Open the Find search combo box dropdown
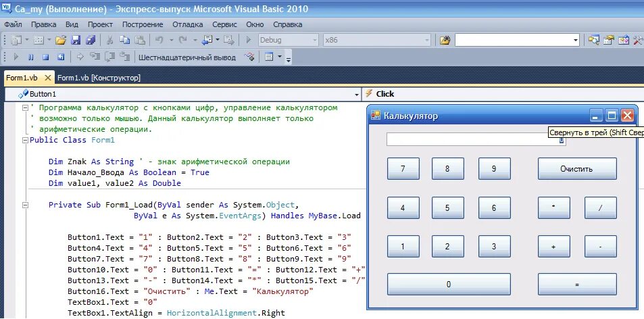644x319 pixels. pyautogui.click(x=576, y=41)
